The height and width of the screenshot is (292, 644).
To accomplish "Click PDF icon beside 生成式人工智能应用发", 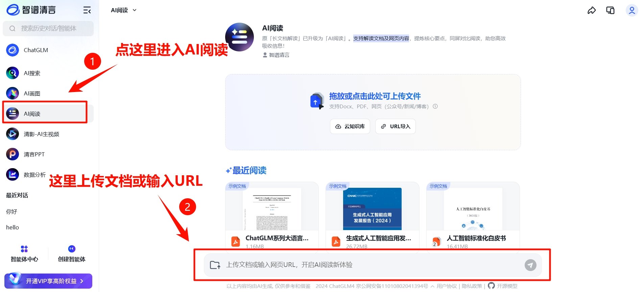I will 336,242.
